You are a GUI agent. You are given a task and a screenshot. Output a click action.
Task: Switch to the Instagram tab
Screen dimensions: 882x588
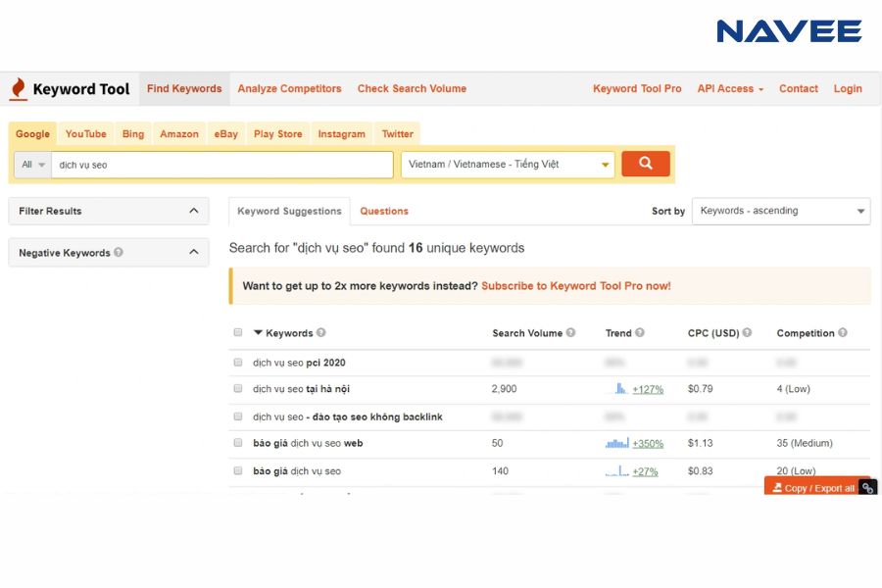tap(341, 134)
